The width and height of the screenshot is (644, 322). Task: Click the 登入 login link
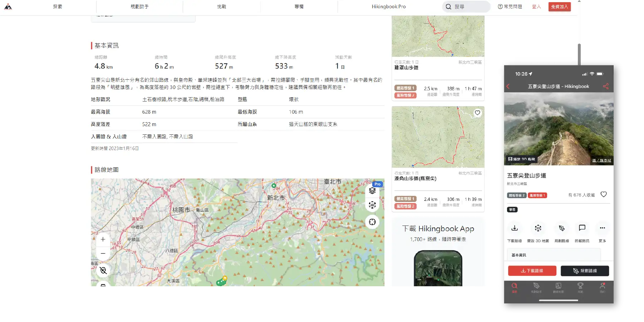click(536, 6)
